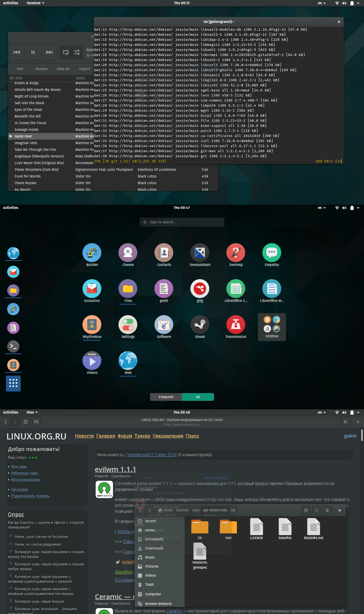Image resolution: width=364 pixels, height=614 pixels.
Task: Click the gwinn profile link
Action: [350, 436]
